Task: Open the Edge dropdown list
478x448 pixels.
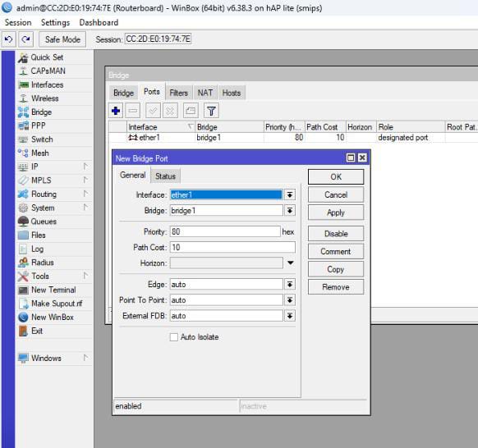Action: point(290,285)
